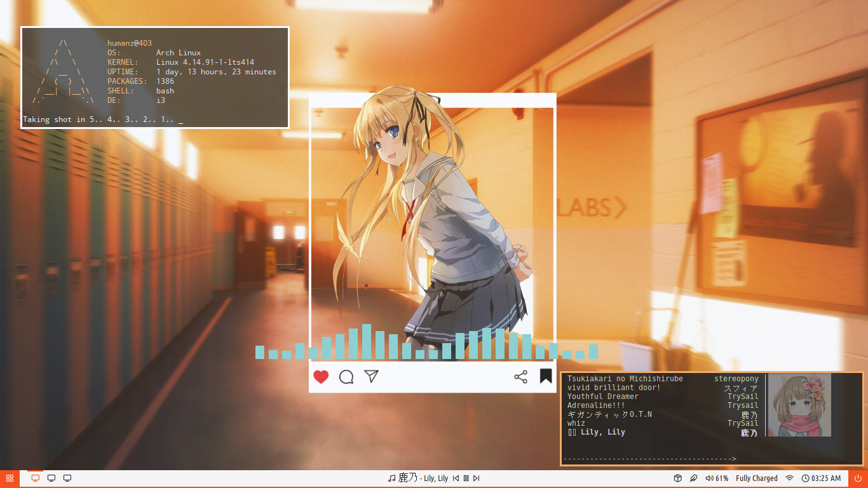Open the Wi-Fi network indicator
868x488 pixels.
tap(789, 478)
